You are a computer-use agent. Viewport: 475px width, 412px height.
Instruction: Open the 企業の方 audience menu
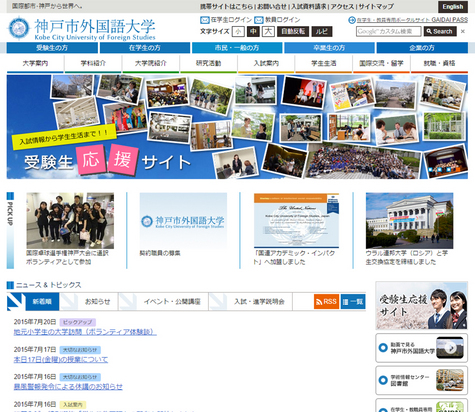[x=422, y=48]
